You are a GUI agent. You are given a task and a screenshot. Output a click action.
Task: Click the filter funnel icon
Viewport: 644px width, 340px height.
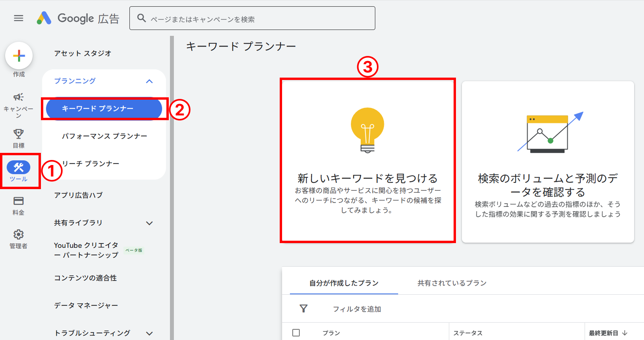(x=303, y=308)
